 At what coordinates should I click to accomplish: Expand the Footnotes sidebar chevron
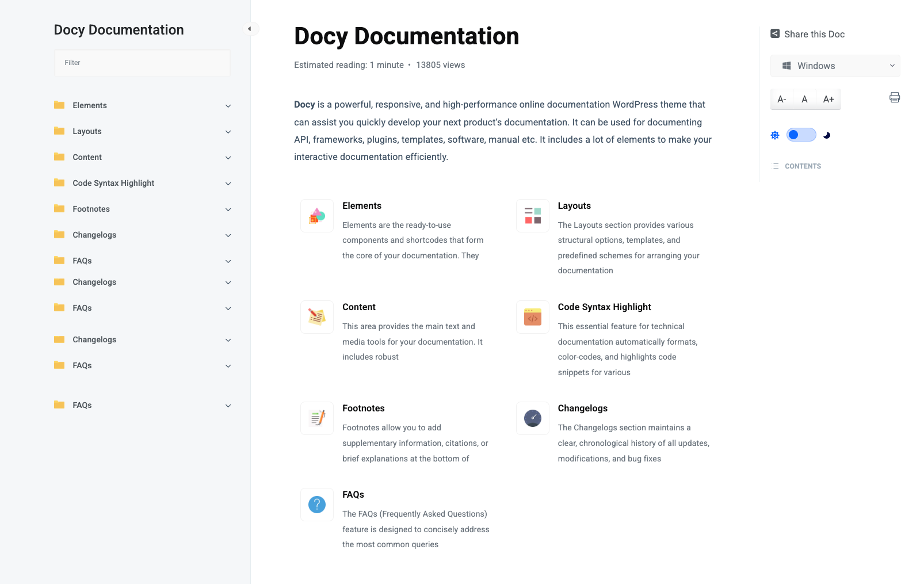coord(228,209)
